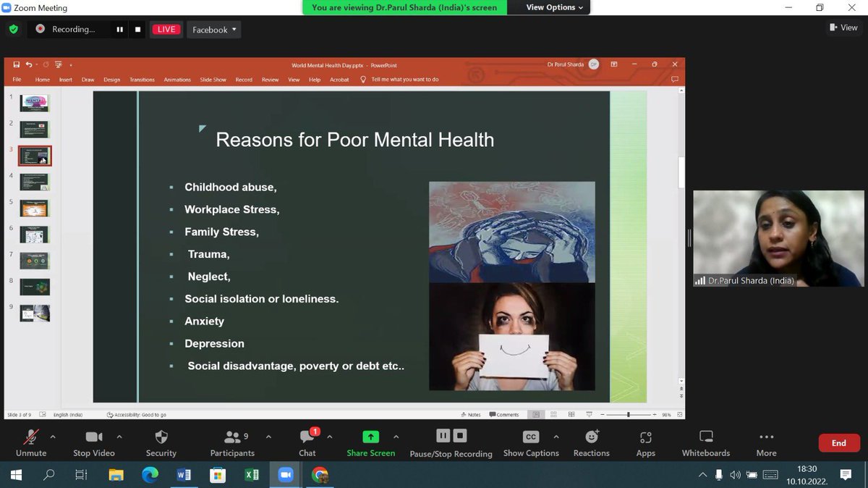Switch to the Design ribbon tab

coord(111,80)
